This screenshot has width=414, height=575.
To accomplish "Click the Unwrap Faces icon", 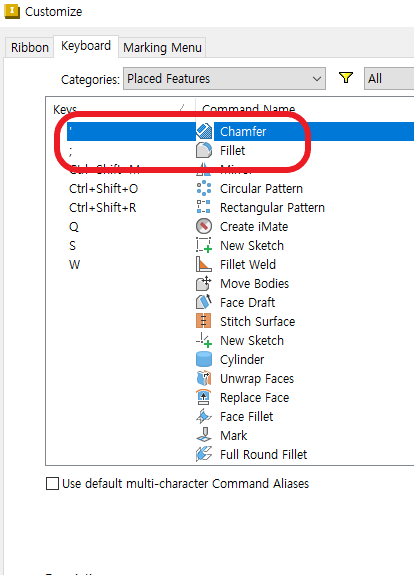I will tap(204, 378).
